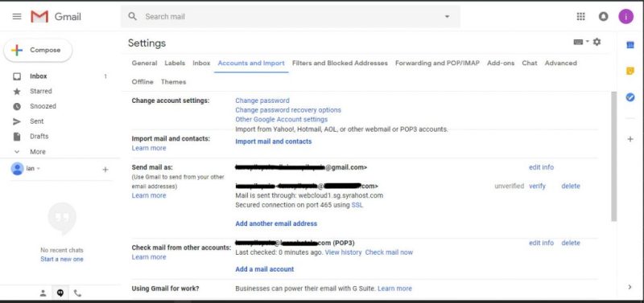The height and width of the screenshot is (303, 644).
Task: Switch to the Advanced tab
Action: (560, 63)
